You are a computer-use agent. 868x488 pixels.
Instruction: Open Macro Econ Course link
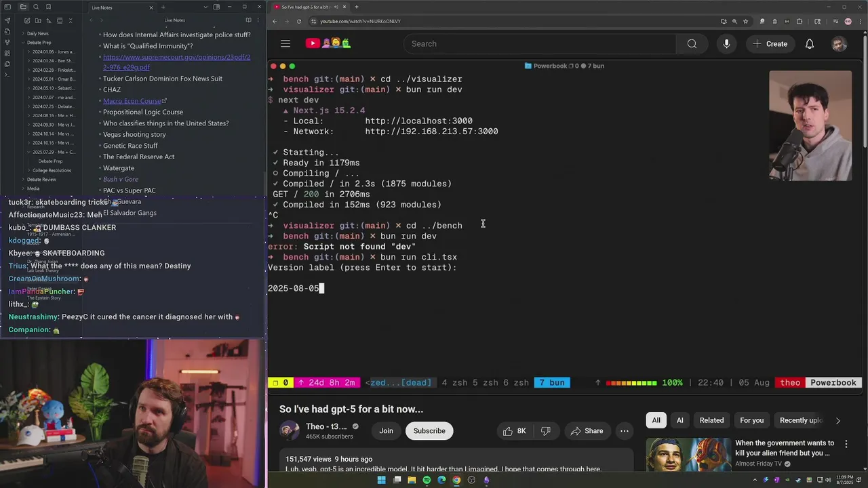point(132,101)
